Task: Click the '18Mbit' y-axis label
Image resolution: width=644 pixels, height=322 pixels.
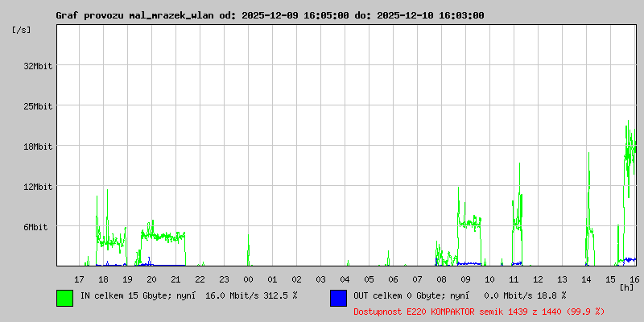Action: coord(38,147)
